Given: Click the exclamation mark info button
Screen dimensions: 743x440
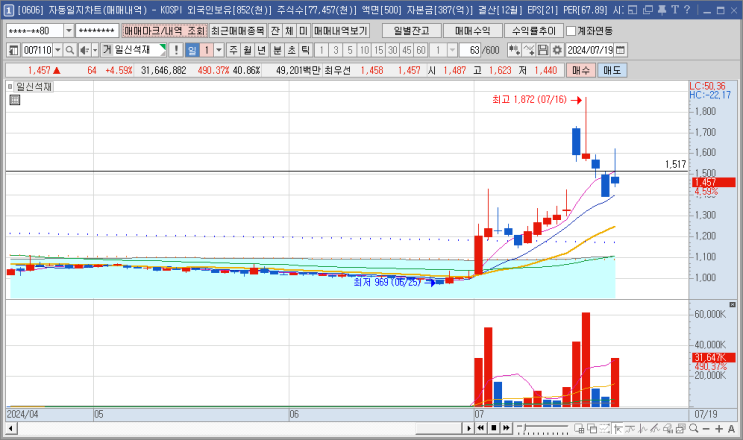Looking at the screenshot, I should [176, 50].
